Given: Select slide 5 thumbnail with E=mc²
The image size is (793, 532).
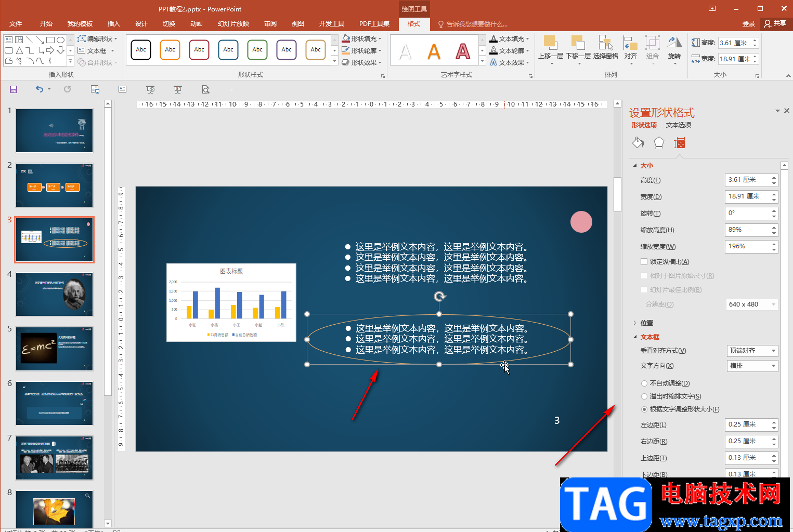Looking at the screenshot, I should pos(54,349).
